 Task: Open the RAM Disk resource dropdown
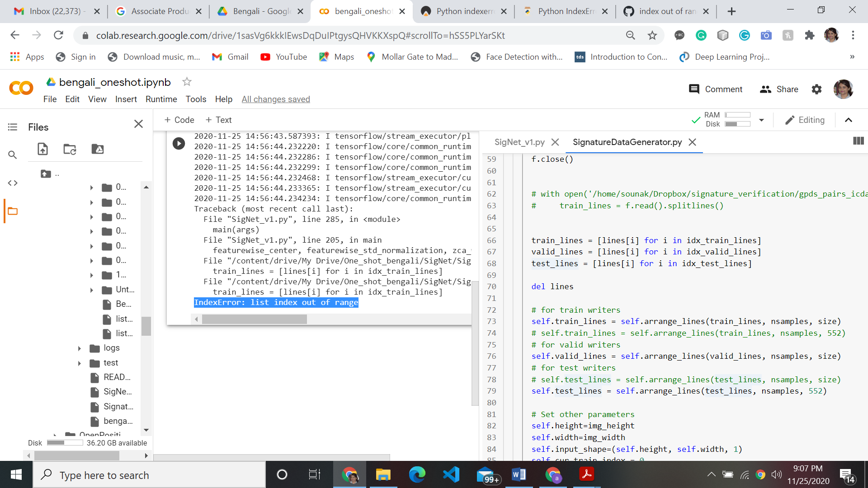(762, 120)
